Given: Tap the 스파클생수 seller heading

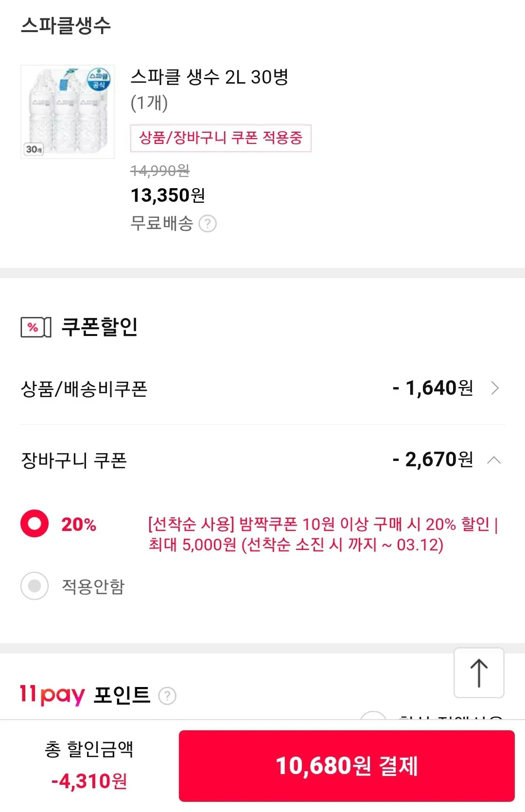Looking at the screenshot, I should click(66, 25).
